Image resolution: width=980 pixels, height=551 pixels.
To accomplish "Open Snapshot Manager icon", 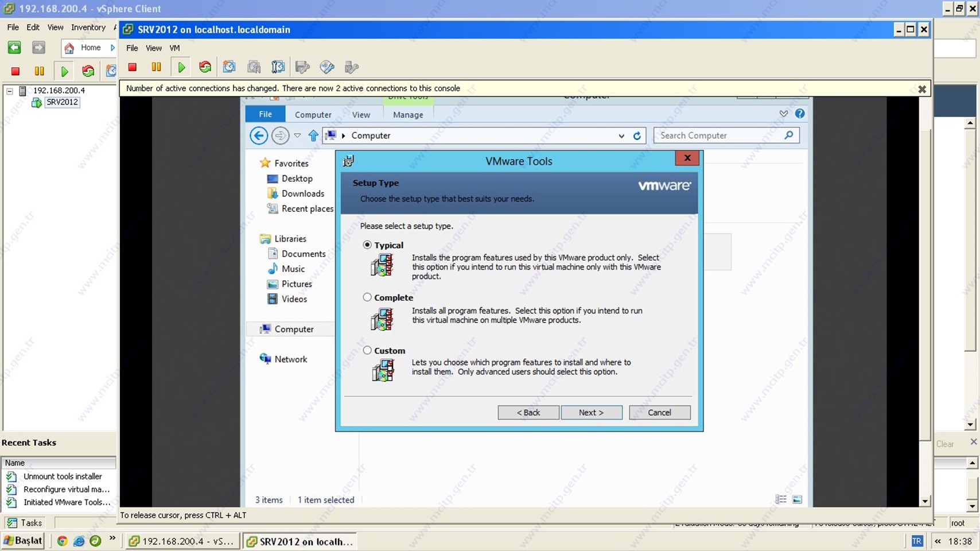I will (278, 67).
